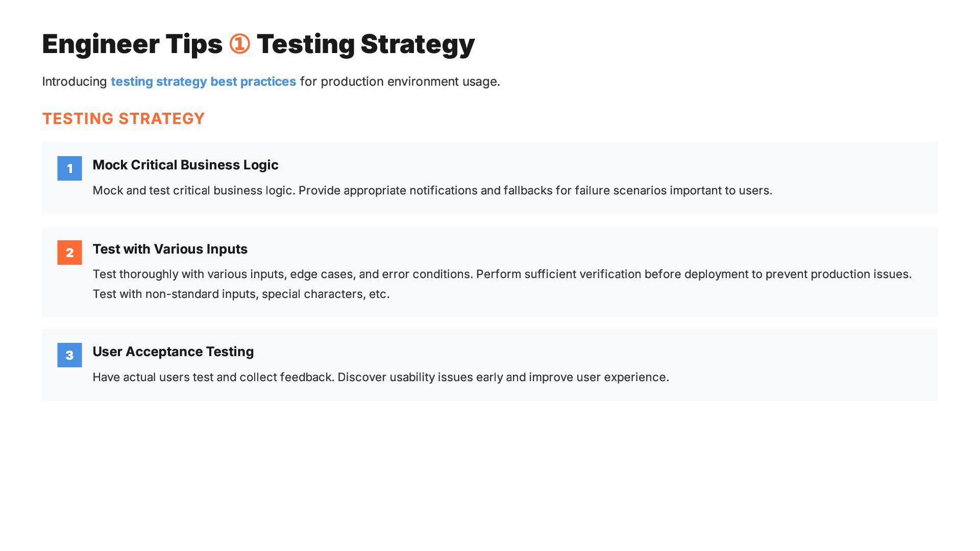The height and width of the screenshot is (551, 980).
Task: Select the 'Mock Critical Business Logic' heading
Action: point(185,165)
